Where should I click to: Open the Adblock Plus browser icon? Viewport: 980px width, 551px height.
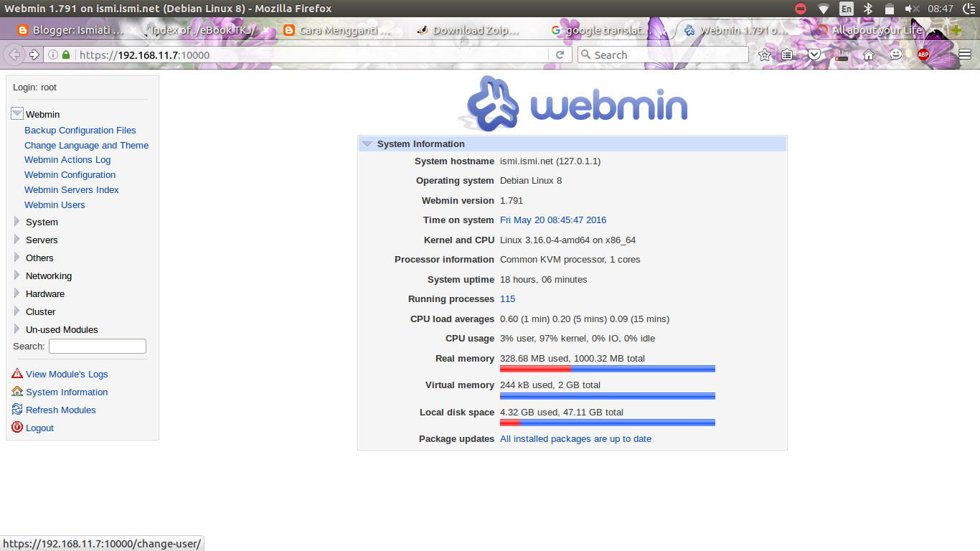pos(924,54)
